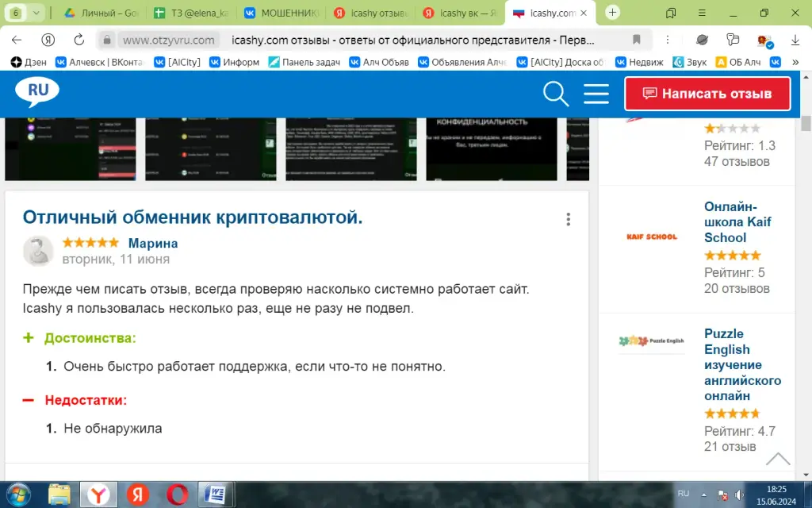Screen dimensions: 812x508
Task: Open the Puzzle English изучение английского link
Action: click(x=742, y=365)
